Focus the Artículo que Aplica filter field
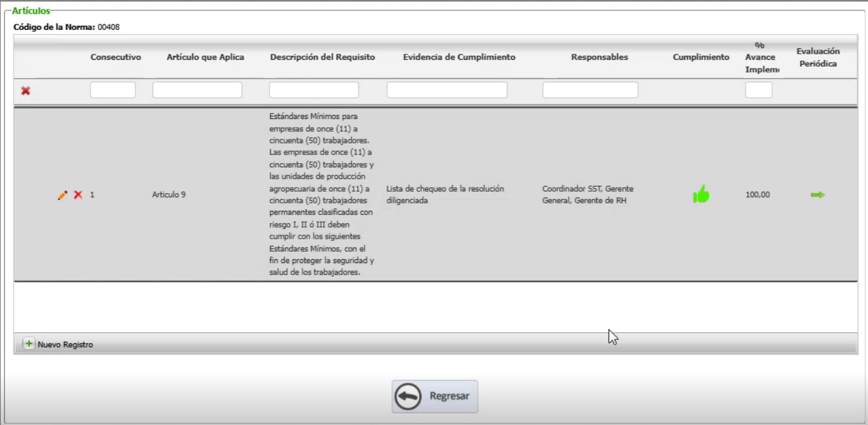This screenshot has width=868, height=425. coord(197,90)
